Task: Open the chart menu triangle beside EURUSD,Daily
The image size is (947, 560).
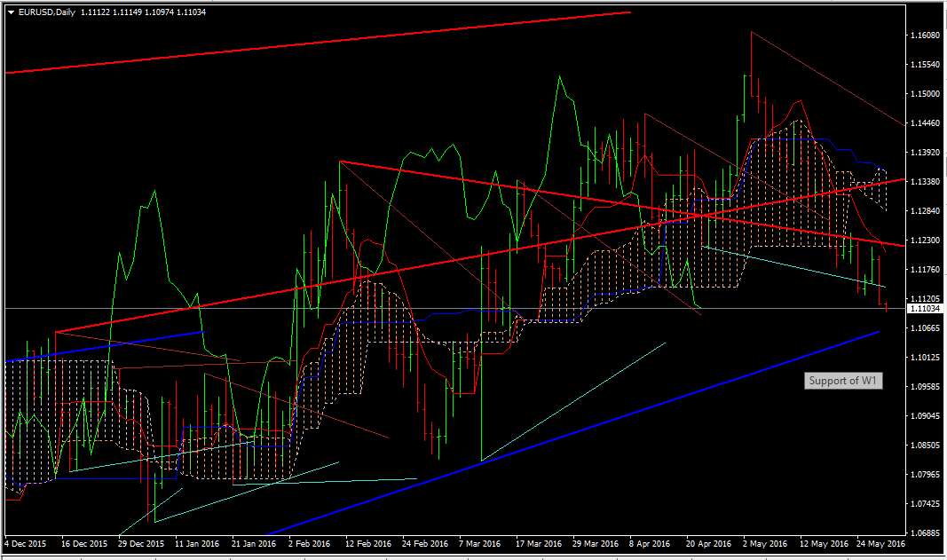Action: (11, 12)
